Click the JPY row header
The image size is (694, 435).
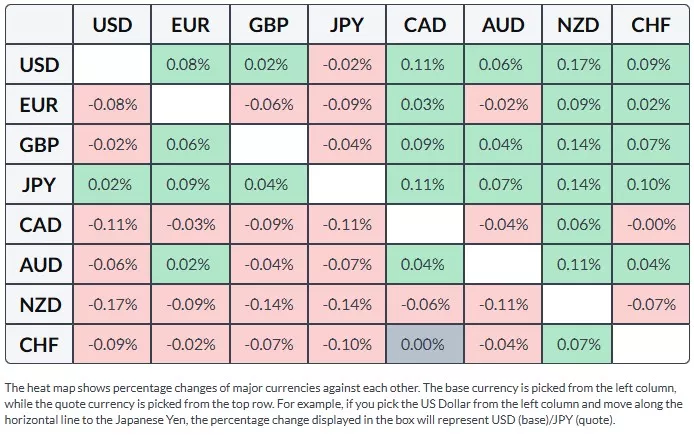coord(39,184)
